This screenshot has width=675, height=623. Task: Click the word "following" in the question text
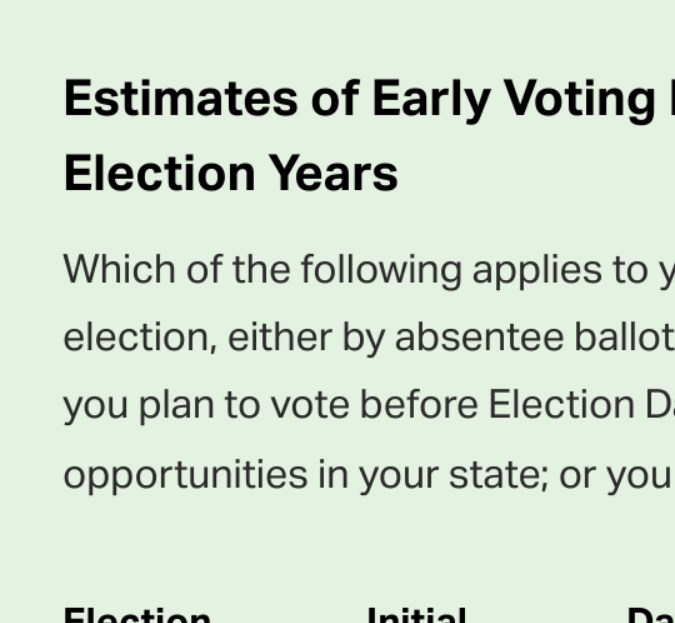[381, 270]
